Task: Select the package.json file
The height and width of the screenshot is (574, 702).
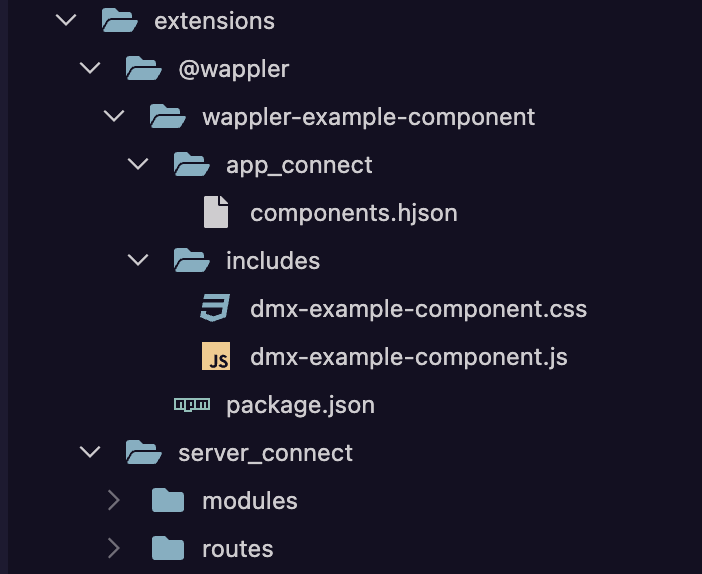Action: (300, 404)
